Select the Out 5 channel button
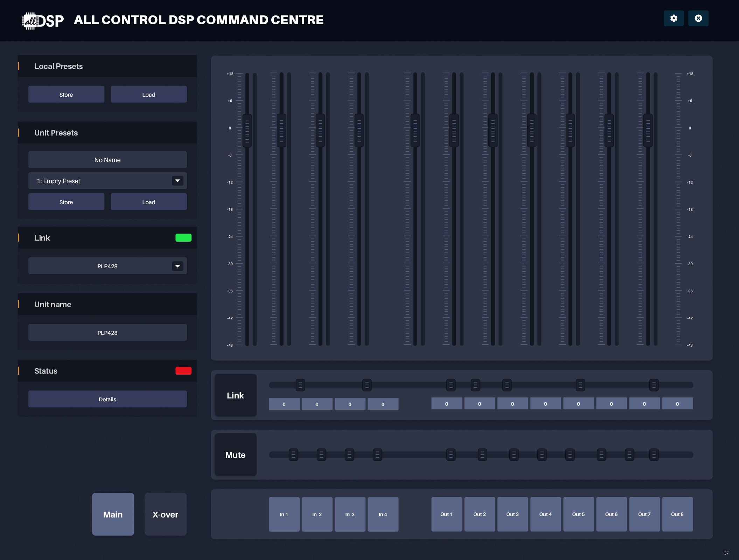This screenshot has height=560, width=739. pyautogui.click(x=578, y=514)
